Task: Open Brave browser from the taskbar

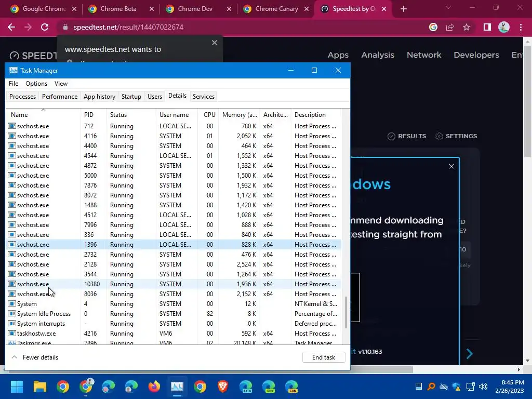Action: point(223,387)
